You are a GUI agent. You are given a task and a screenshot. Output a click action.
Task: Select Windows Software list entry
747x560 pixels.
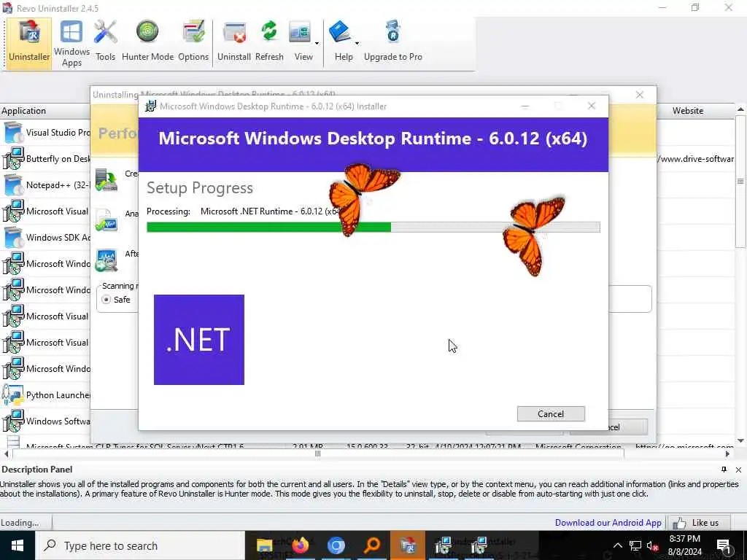pyautogui.click(x=45, y=421)
